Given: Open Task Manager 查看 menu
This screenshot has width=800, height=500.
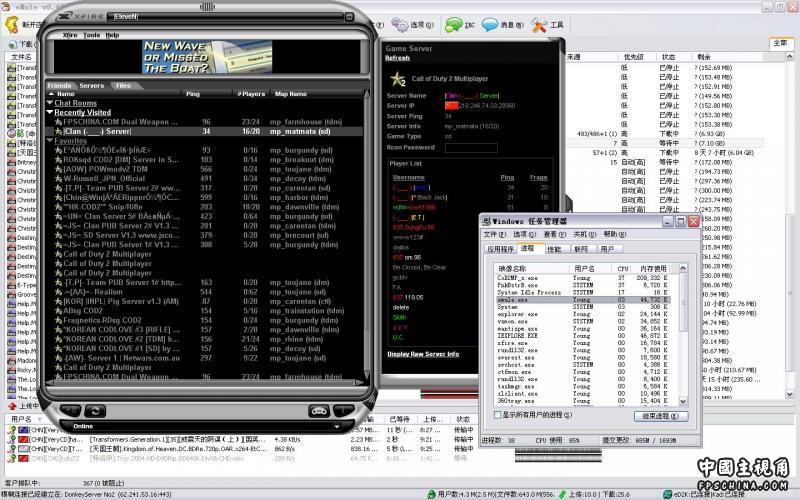Looking at the screenshot, I should (x=555, y=234).
